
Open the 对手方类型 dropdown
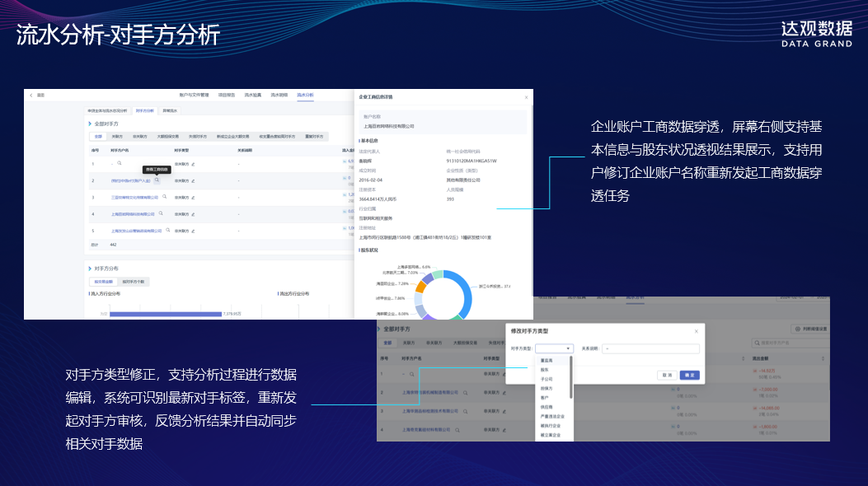553,348
